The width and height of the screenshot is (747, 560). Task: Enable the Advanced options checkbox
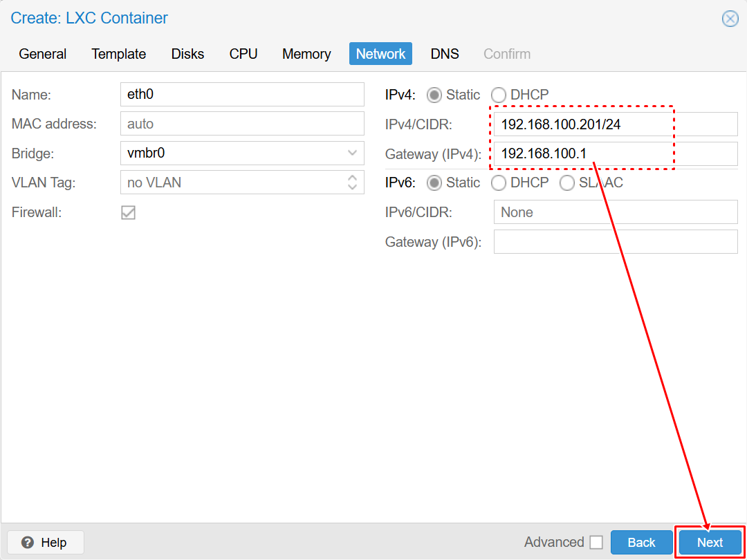[596, 542]
